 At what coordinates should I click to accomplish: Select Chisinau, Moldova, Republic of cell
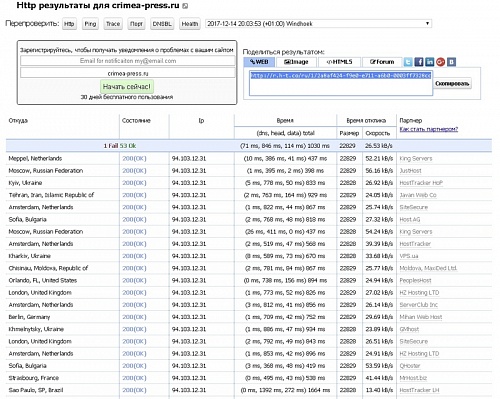click(48, 268)
